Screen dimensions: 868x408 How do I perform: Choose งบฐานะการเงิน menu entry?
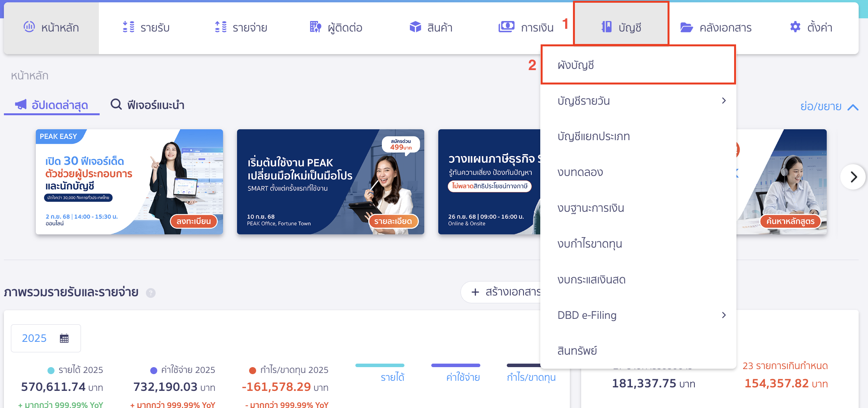[x=638, y=208]
